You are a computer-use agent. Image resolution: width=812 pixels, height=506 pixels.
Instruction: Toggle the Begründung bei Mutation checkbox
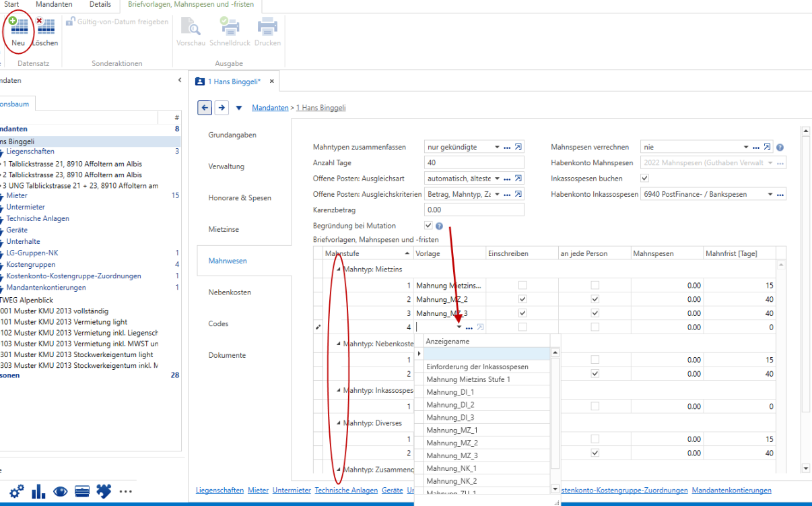point(428,226)
